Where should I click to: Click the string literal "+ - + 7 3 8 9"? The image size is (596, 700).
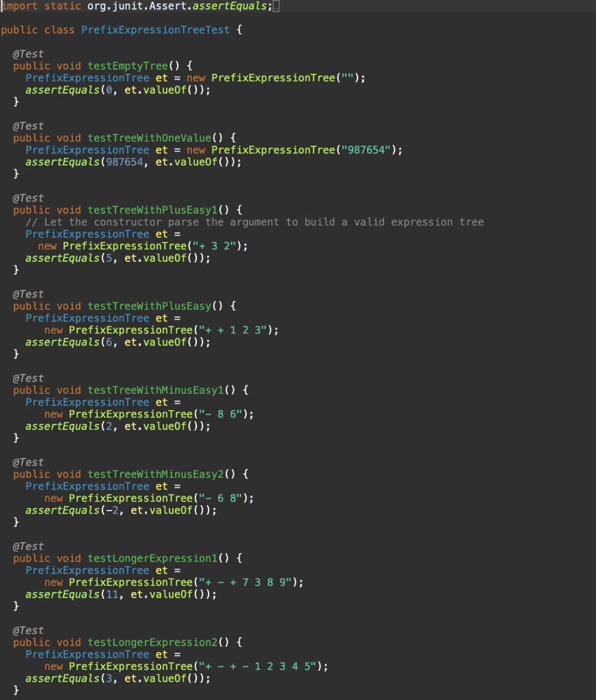tap(245, 582)
